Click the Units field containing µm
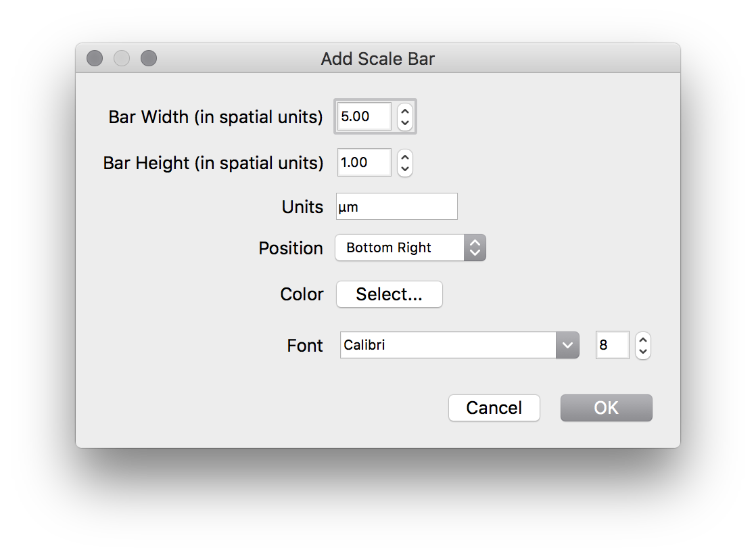This screenshot has width=756, height=556. tap(396, 206)
